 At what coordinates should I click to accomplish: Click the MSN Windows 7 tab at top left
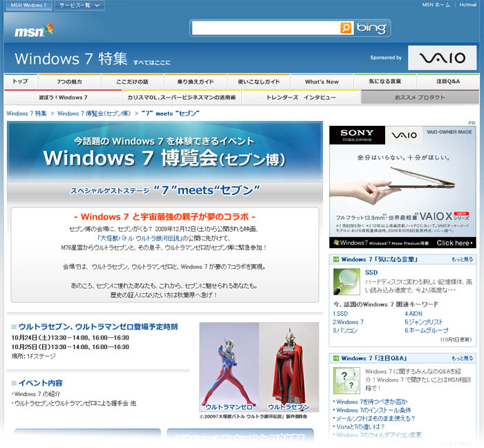[x=28, y=6]
